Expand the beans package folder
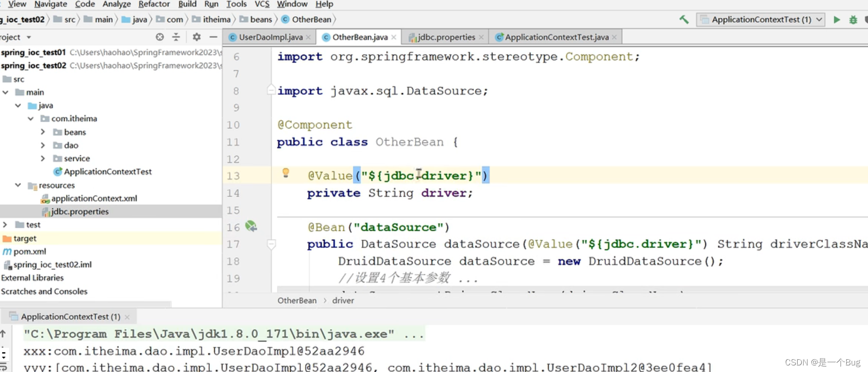 point(43,132)
